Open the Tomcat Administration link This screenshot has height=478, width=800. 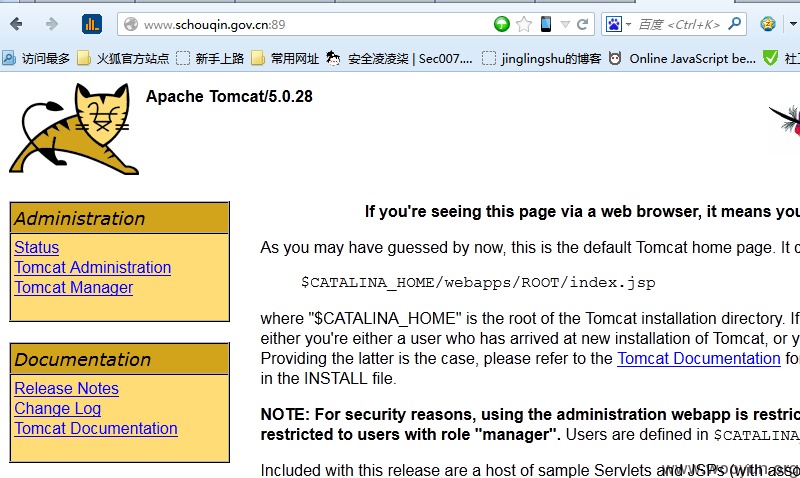[93, 267]
